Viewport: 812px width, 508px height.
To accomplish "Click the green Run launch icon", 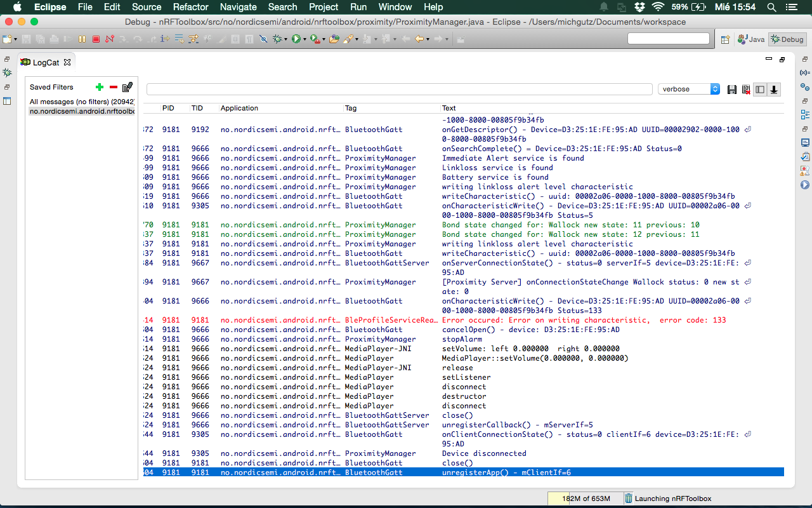I will [296, 39].
